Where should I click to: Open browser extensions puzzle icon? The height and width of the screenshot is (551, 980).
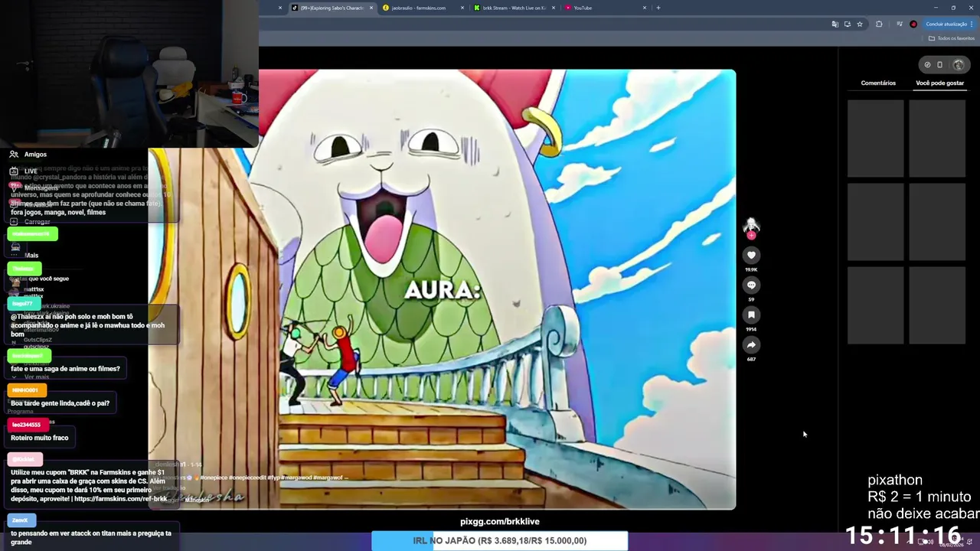(x=879, y=24)
